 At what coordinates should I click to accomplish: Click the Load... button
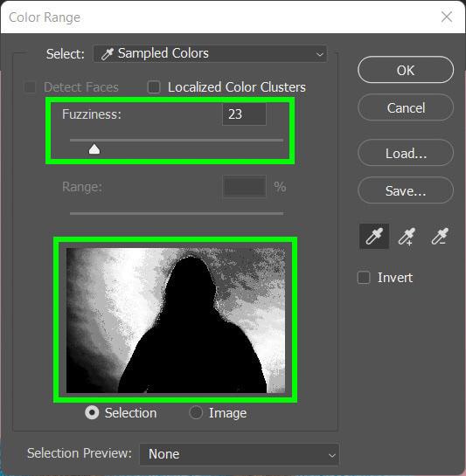click(x=406, y=153)
